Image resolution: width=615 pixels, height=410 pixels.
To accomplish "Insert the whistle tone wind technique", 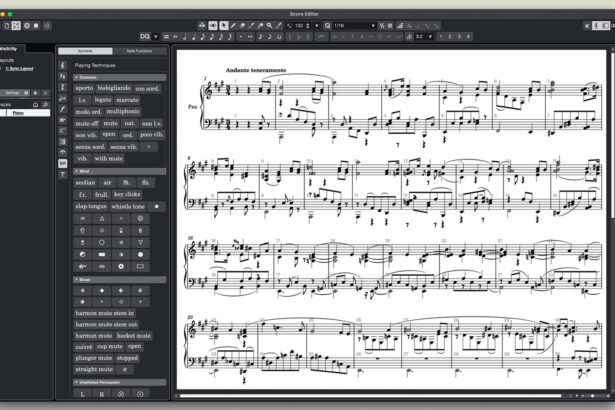I will [x=128, y=206].
